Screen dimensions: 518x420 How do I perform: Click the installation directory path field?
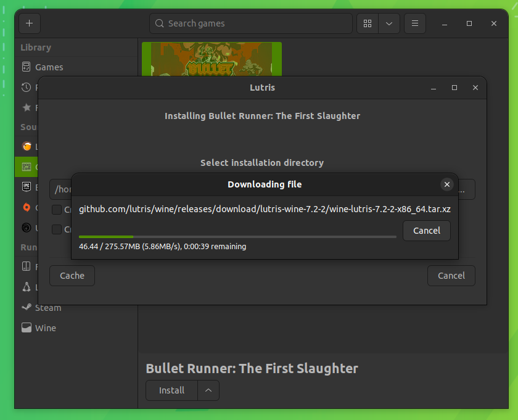[61, 189]
